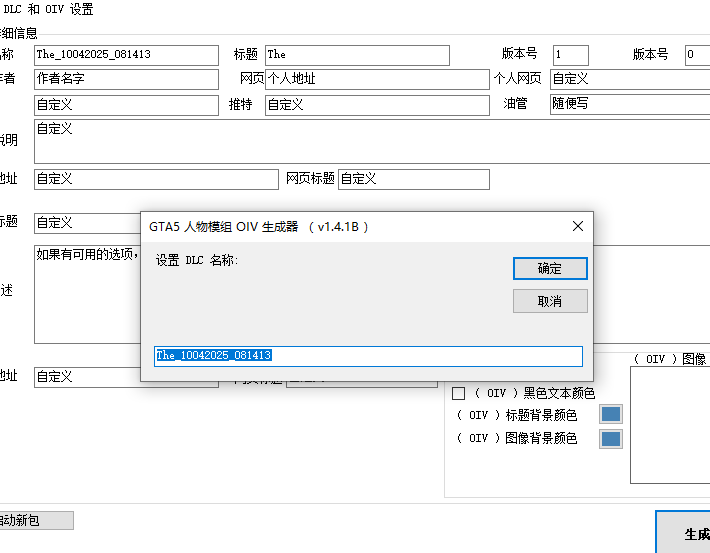The image size is (710, 553).
Task: Click the 取消 button in the dialog
Action: [x=550, y=301]
